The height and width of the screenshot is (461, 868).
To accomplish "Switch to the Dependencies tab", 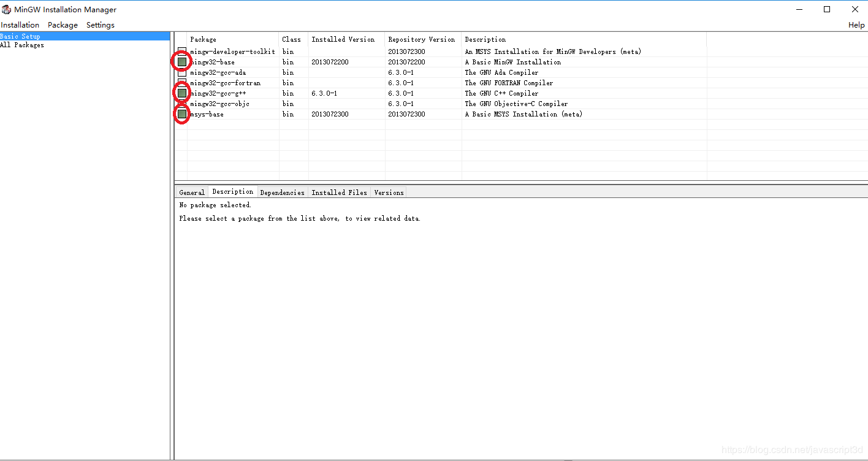I will [283, 192].
